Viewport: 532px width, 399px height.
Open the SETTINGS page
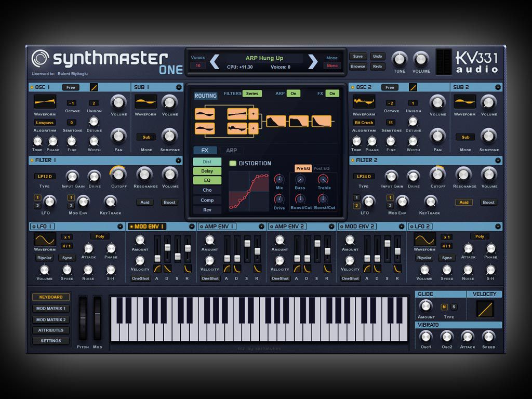point(51,341)
